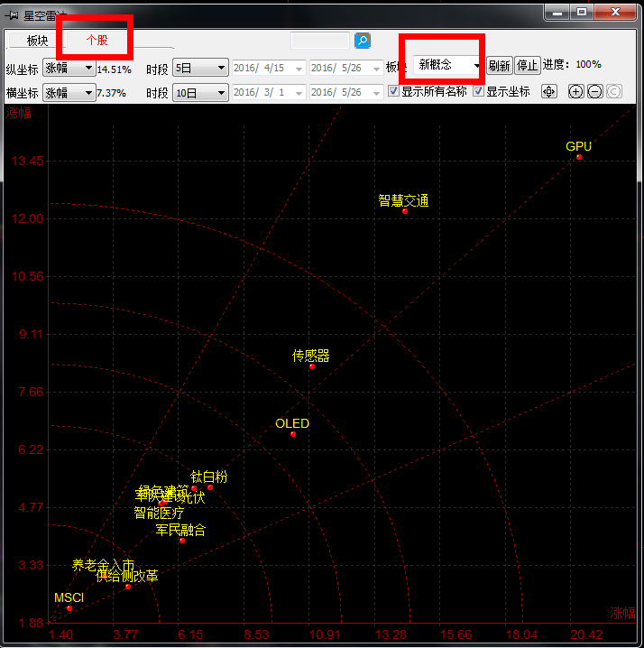Zoom in with the plus icon
The height and width of the screenshot is (648, 644).
576,91
